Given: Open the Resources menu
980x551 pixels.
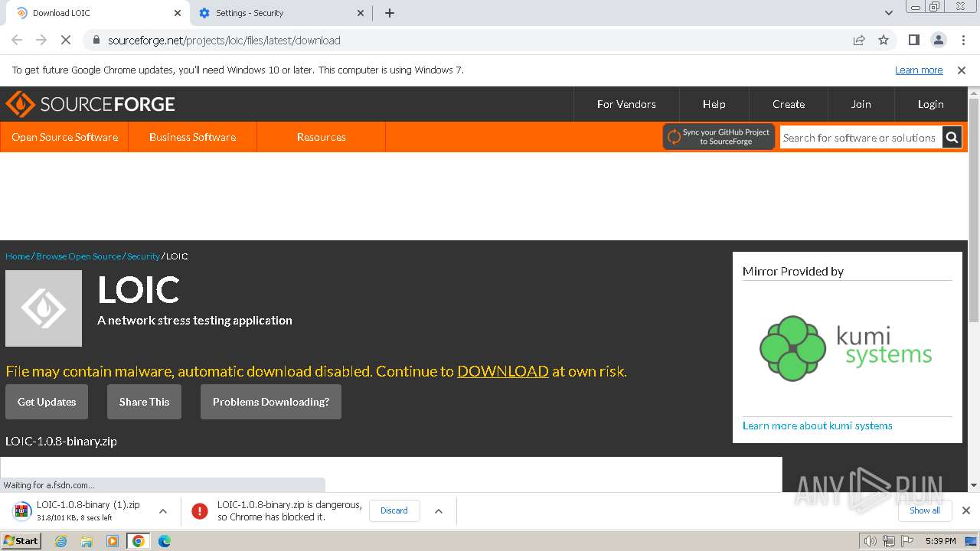Looking at the screenshot, I should [321, 137].
